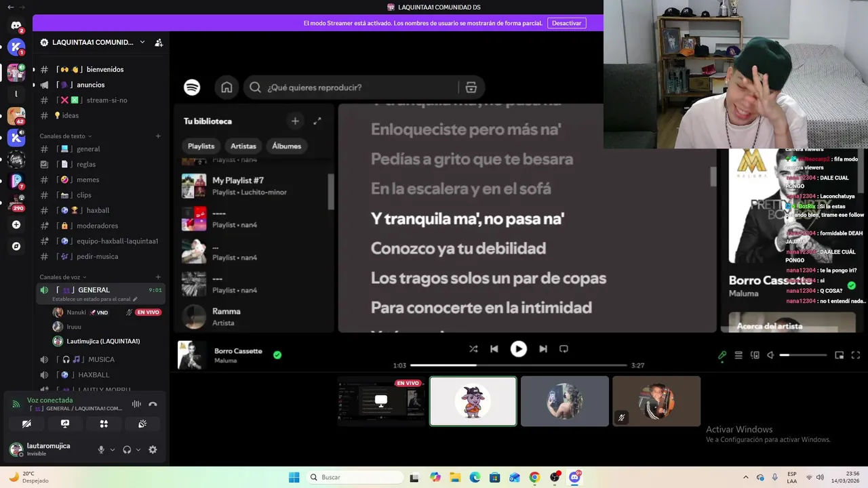Open the activities button in voice panel

coord(104,424)
